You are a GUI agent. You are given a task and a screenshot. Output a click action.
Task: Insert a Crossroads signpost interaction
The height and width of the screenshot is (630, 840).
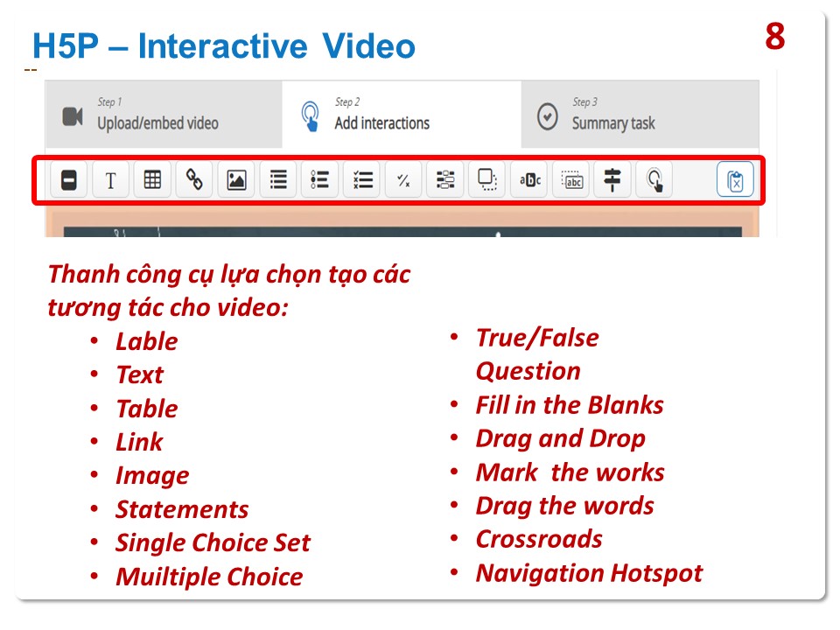[612, 180]
